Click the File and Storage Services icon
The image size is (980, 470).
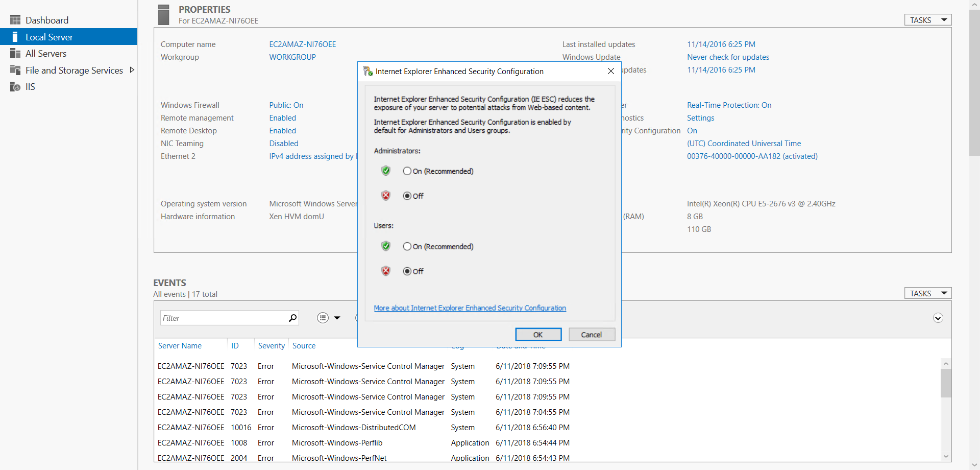(15, 70)
